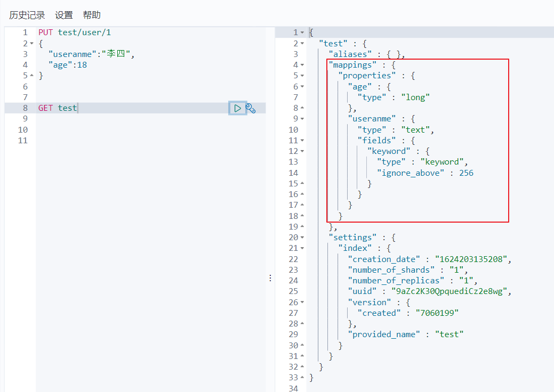Collapse the "properties" fold arrow
Image resolution: width=554 pixels, height=392 pixels.
302,76
